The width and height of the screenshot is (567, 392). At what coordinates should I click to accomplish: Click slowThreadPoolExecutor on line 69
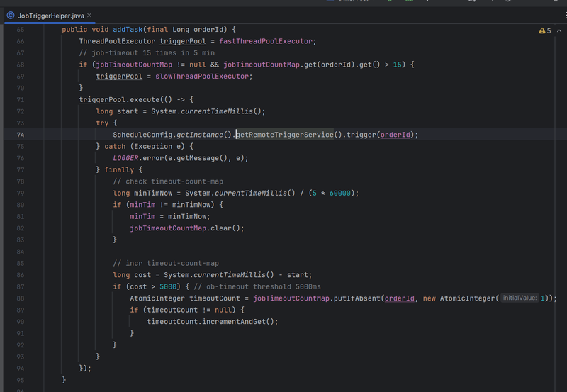(x=202, y=77)
